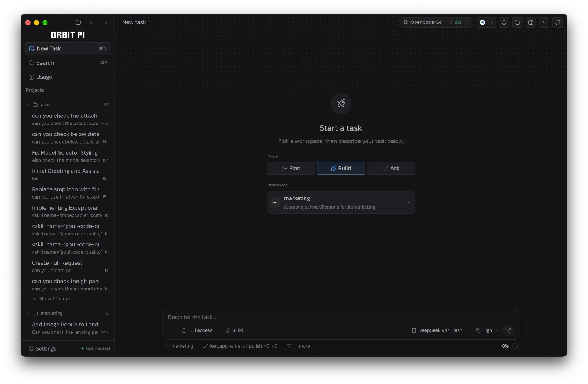The image size is (588, 384).
Task: Toggle the right side panel icon
Action: 531,22
